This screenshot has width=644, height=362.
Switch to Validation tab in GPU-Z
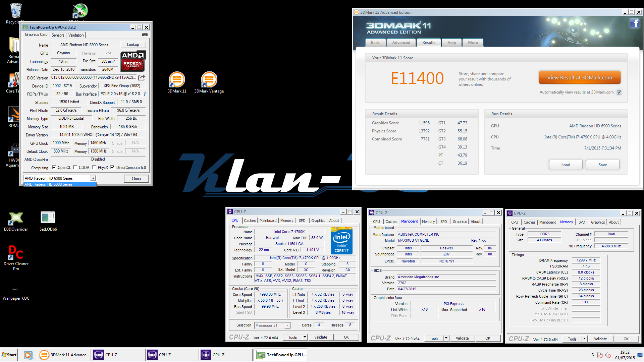click(76, 35)
